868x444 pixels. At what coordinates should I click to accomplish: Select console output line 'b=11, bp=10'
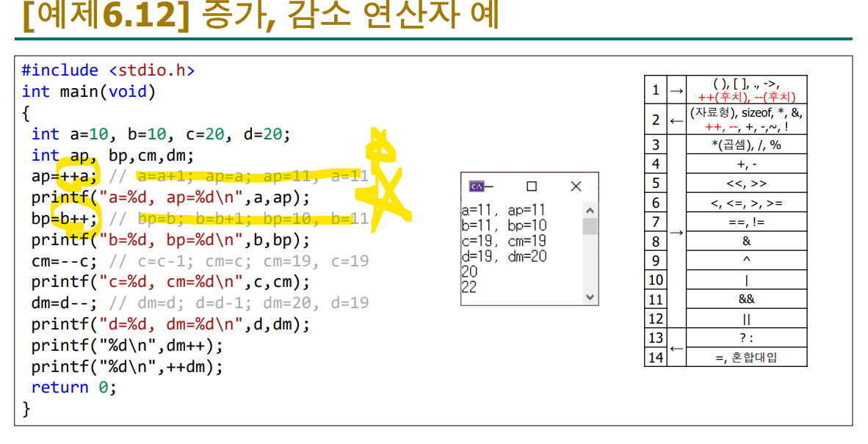[504, 225]
